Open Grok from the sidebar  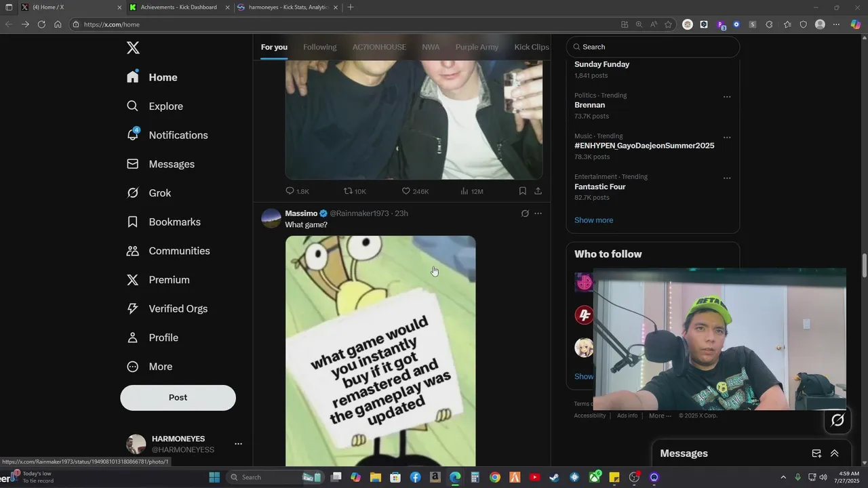point(149,193)
